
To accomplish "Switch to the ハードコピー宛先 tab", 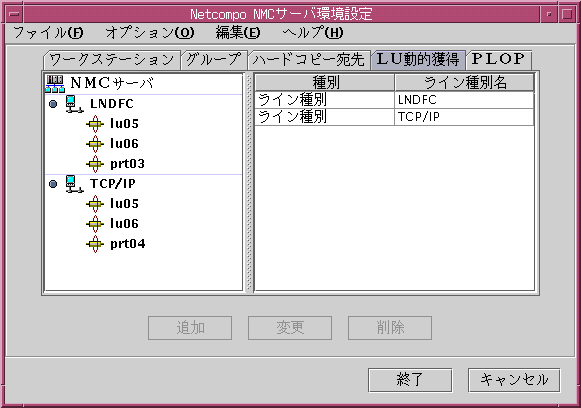I will (x=309, y=60).
